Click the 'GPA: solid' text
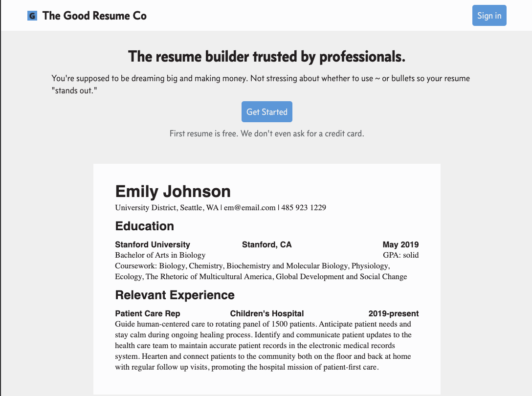This screenshot has height=396, width=532. pyautogui.click(x=401, y=255)
